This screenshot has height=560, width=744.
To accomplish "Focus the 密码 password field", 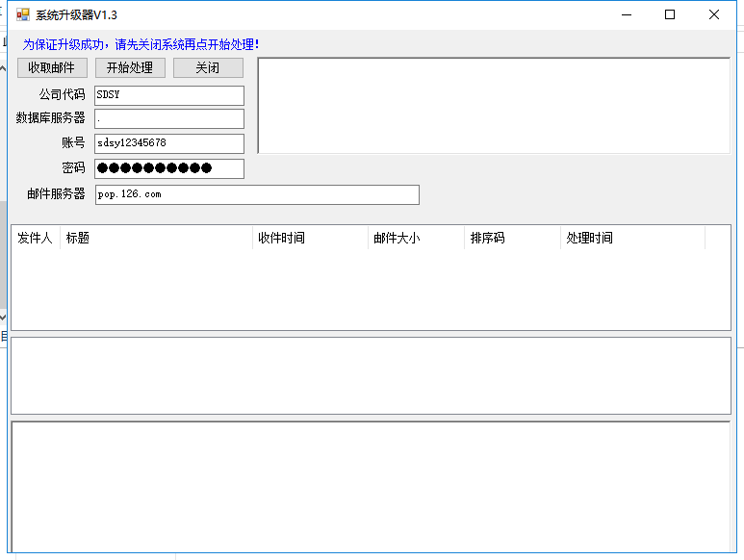I will [x=169, y=168].
